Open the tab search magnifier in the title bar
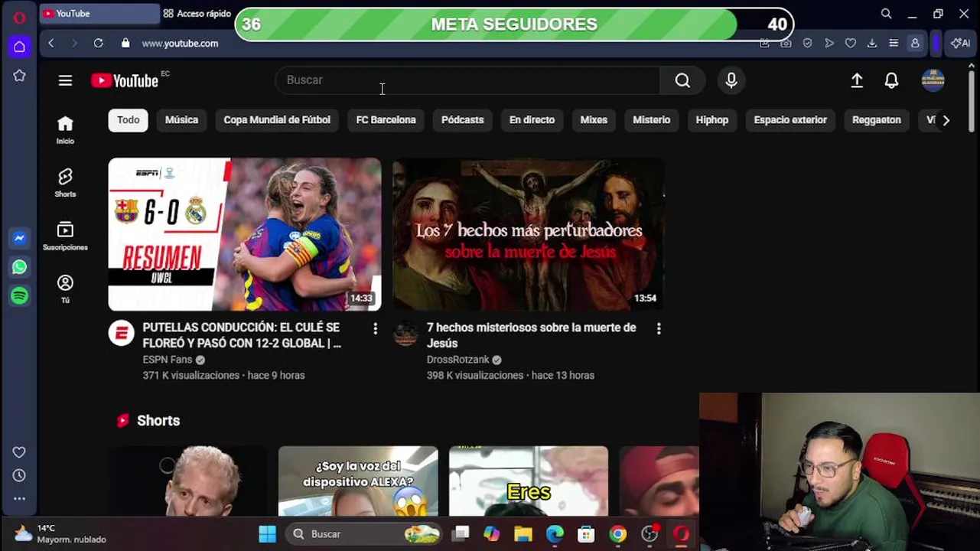Screen dimensions: 980x551 (x=886, y=14)
